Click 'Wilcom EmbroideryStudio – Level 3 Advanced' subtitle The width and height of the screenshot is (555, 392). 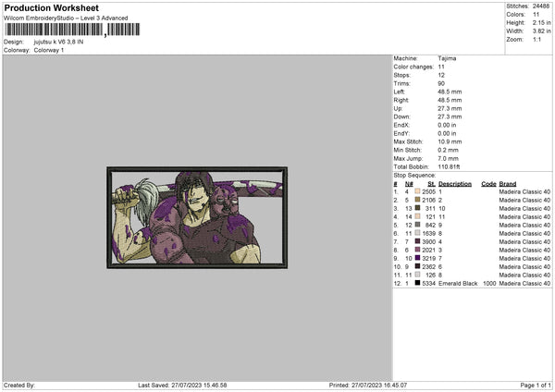[x=66, y=18]
